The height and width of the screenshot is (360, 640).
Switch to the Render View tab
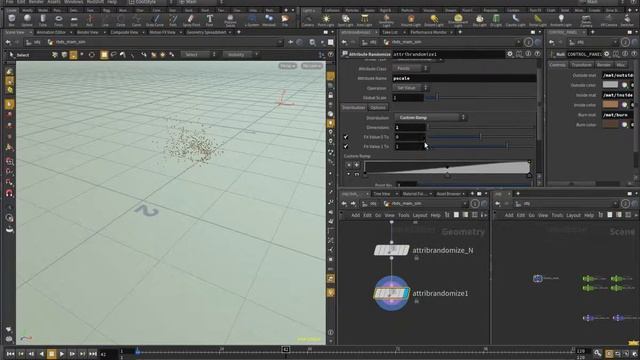tap(87, 32)
